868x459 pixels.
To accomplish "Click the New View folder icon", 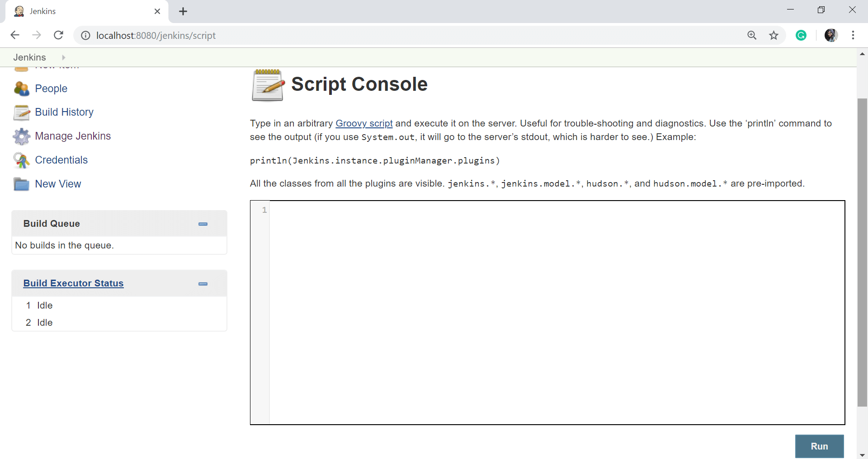I will (21, 184).
